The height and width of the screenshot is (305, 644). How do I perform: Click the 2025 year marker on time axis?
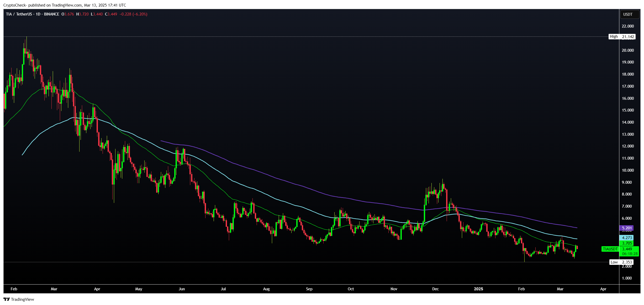point(478,289)
